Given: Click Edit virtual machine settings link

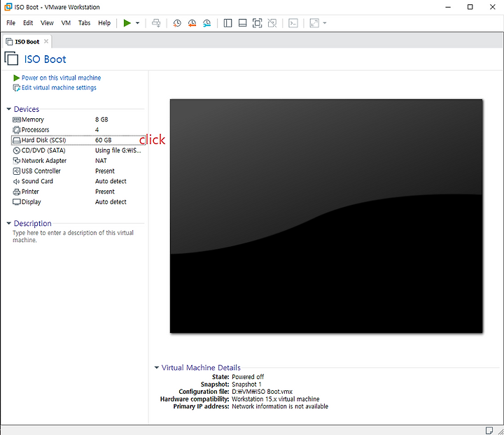Looking at the screenshot, I should [59, 87].
